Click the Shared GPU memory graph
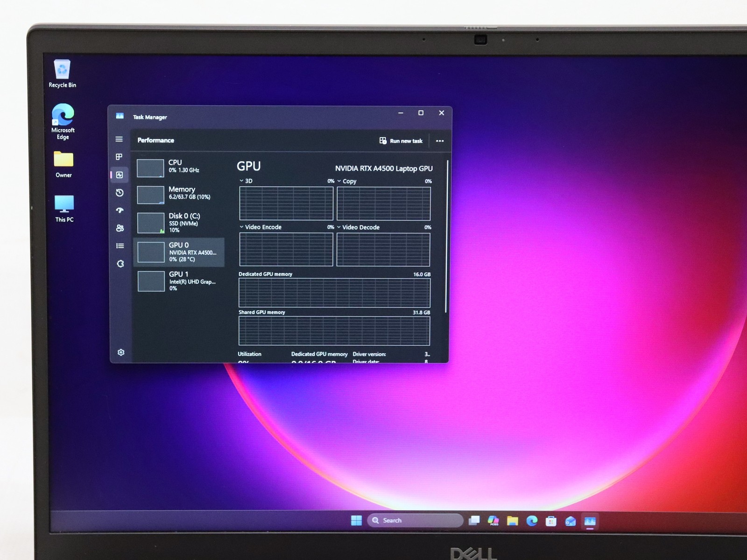747x560 pixels. (x=334, y=331)
